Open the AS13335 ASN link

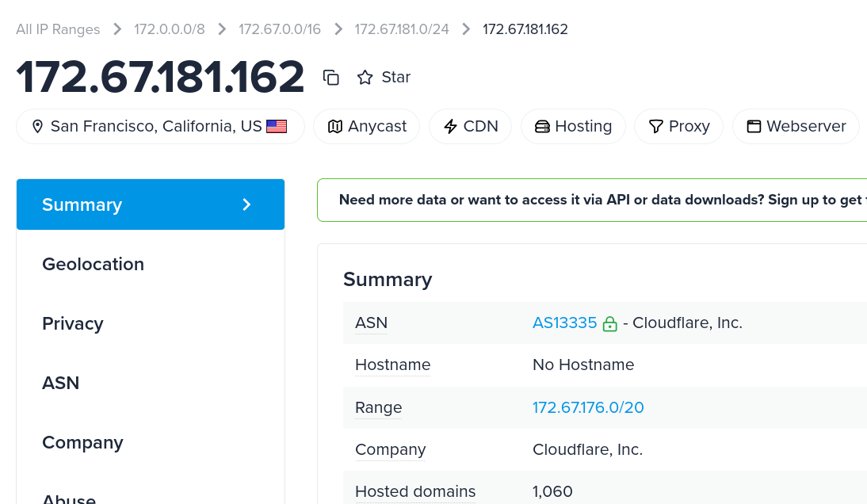pyautogui.click(x=564, y=323)
